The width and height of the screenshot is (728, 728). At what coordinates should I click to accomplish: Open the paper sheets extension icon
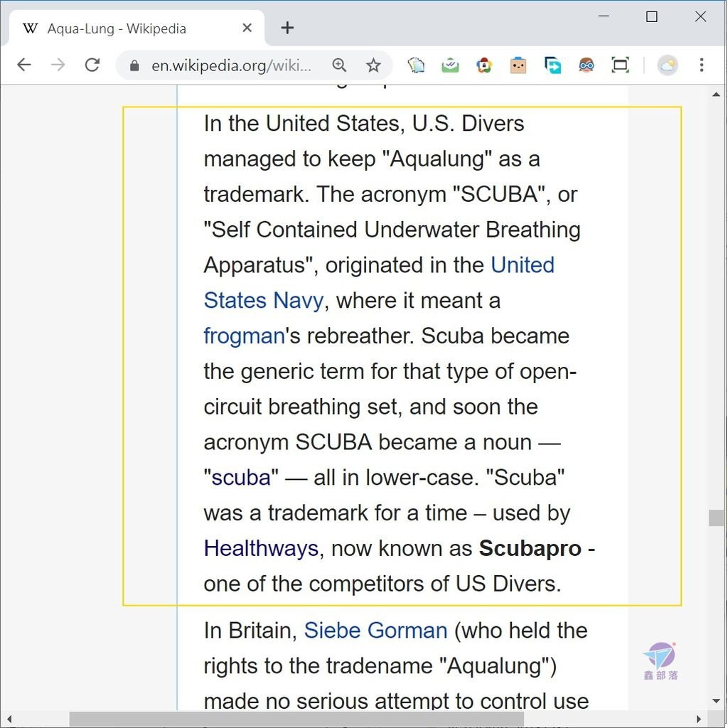[416, 65]
